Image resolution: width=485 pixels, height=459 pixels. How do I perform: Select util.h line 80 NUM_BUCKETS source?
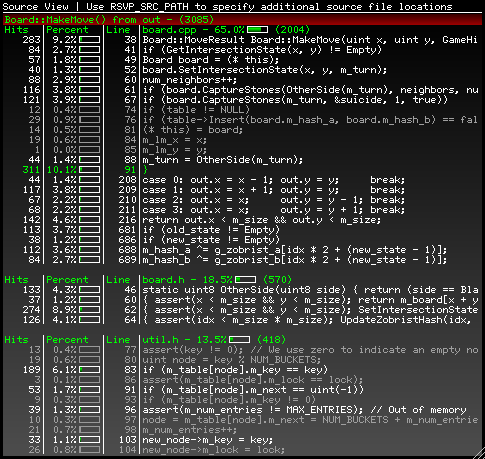pyautogui.click(x=232, y=360)
